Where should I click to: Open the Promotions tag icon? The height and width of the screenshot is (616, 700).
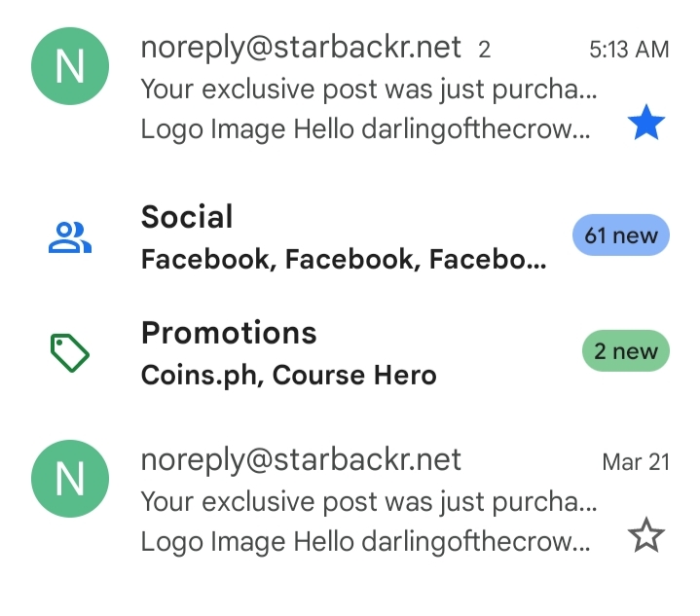click(x=70, y=352)
